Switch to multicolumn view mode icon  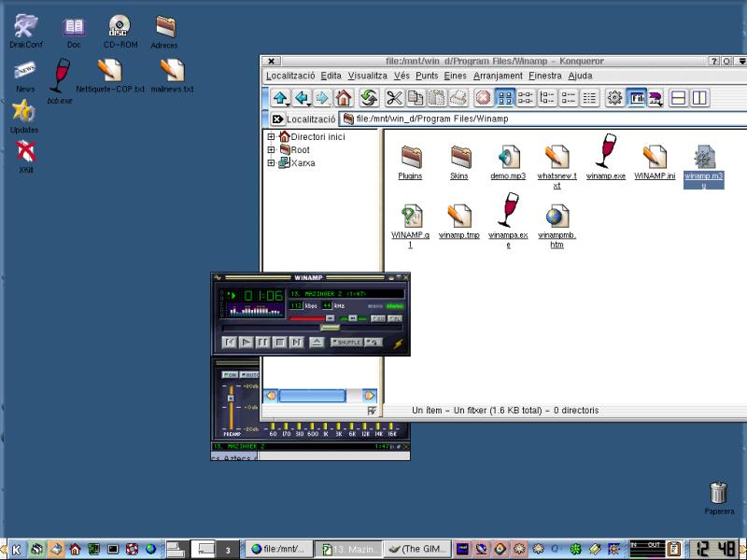[526, 98]
